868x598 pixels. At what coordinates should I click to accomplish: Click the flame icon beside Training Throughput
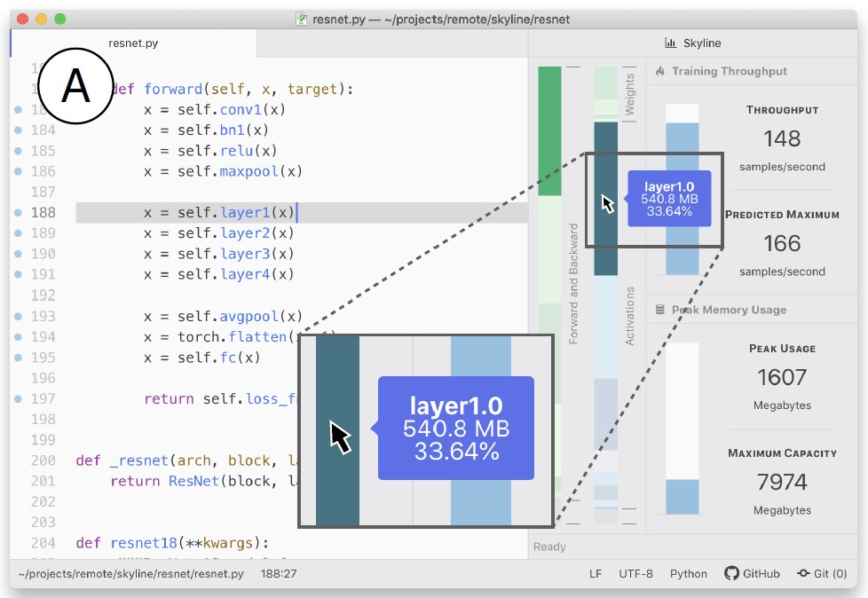(660, 71)
